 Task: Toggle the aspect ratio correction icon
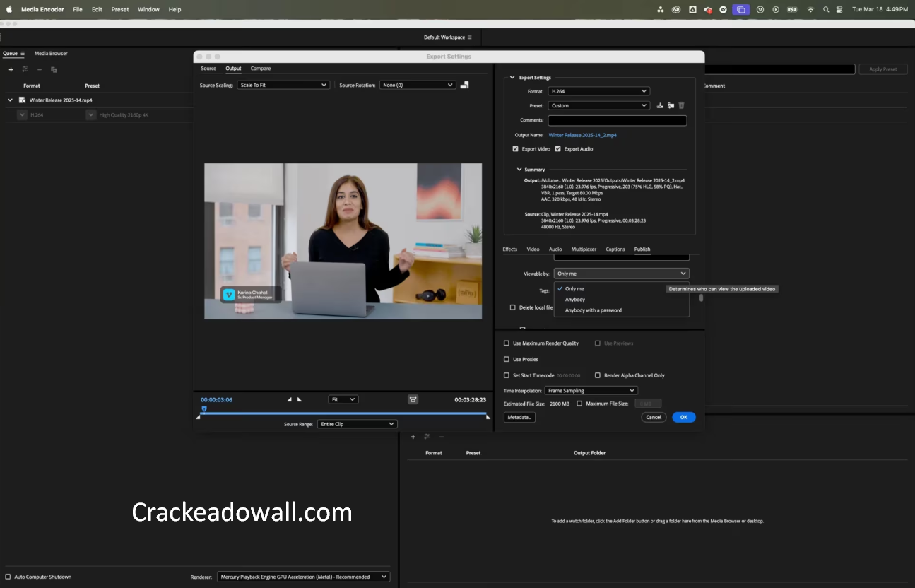click(x=413, y=399)
